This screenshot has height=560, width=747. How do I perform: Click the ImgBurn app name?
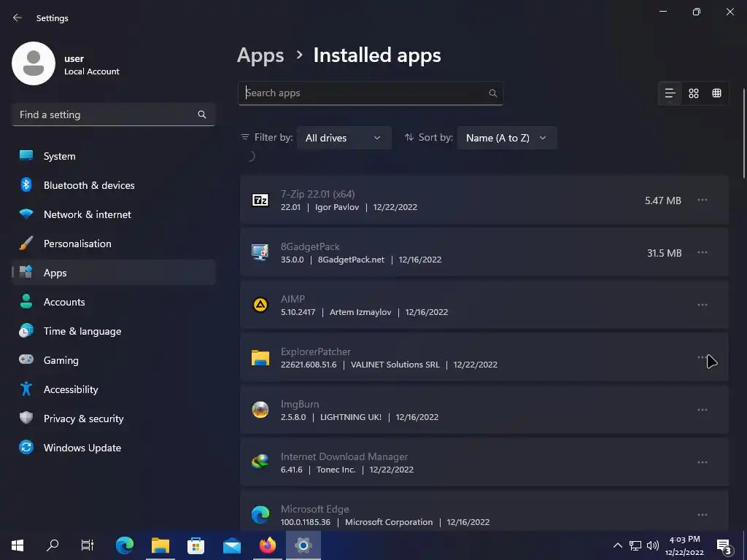(x=300, y=404)
